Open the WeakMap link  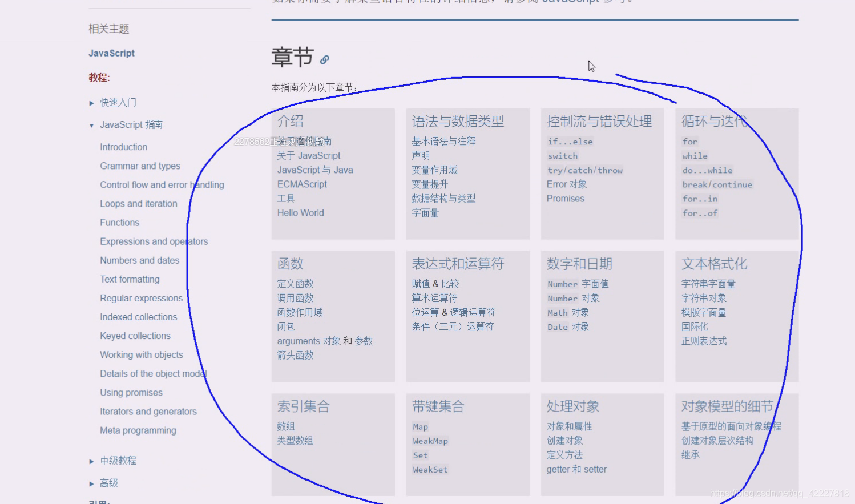click(x=430, y=441)
